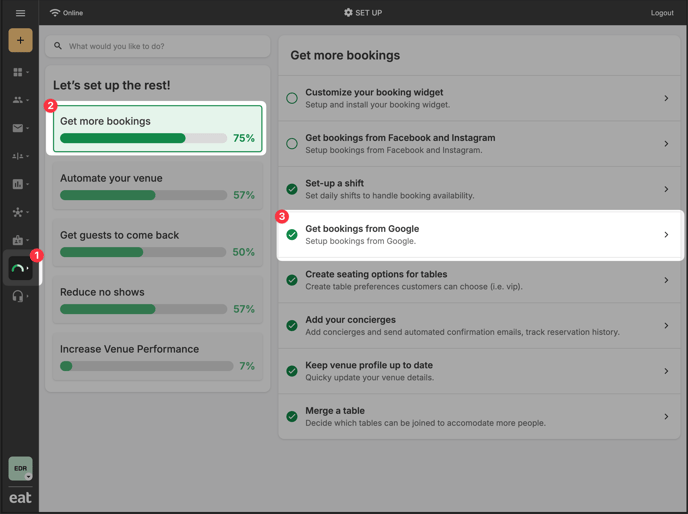The width and height of the screenshot is (688, 514).
Task: Open 'Get bookings from Google' task
Action: pyautogui.click(x=479, y=235)
